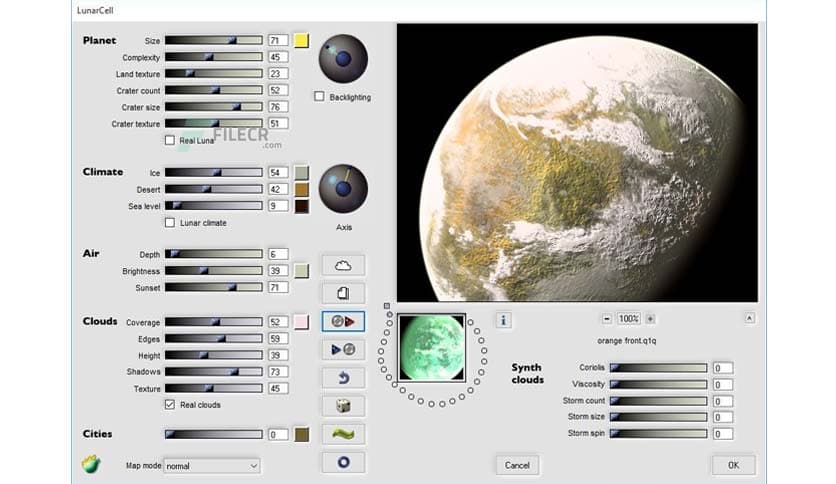This screenshot has width=836, height=484.
Task: Enable the Backlighting checkbox
Action: [x=319, y=96]
